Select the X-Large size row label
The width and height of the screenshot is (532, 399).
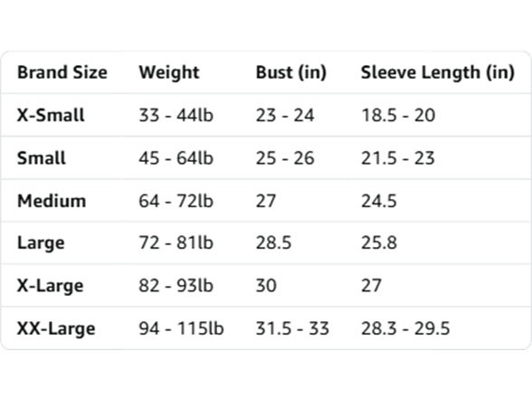click(51, 286)
